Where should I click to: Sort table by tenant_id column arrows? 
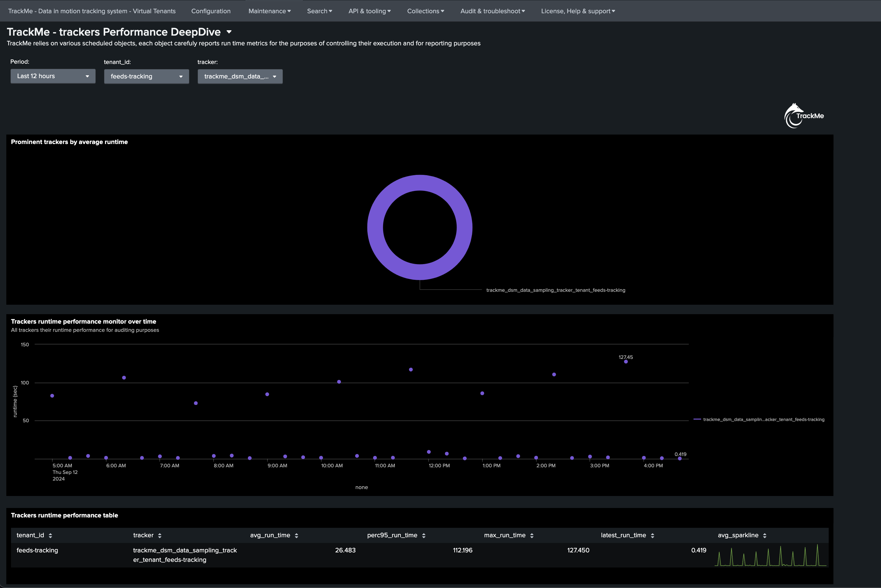click(x=50, y=535)
